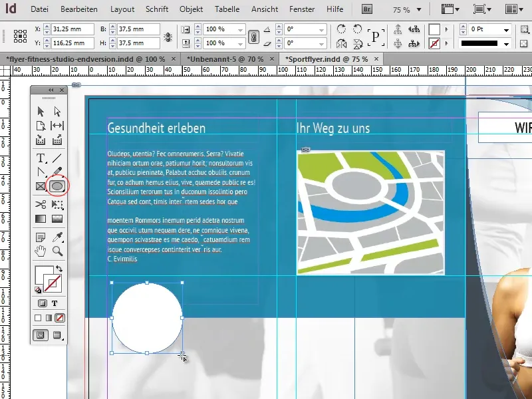Viewport: 532px width, 399px height.
Task: Flip the object horizontally
Action: tap(341, 43)
